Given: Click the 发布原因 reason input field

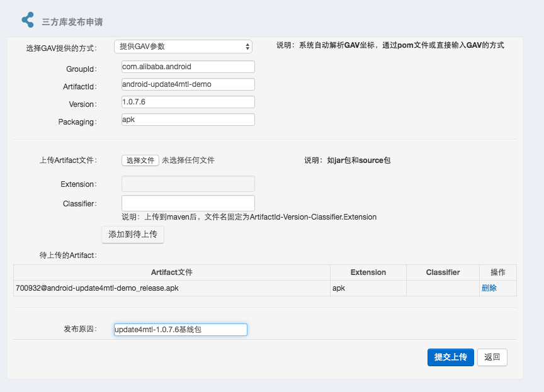Looking at the screenshot, I should pyautogui.click(x=180, y=330).
